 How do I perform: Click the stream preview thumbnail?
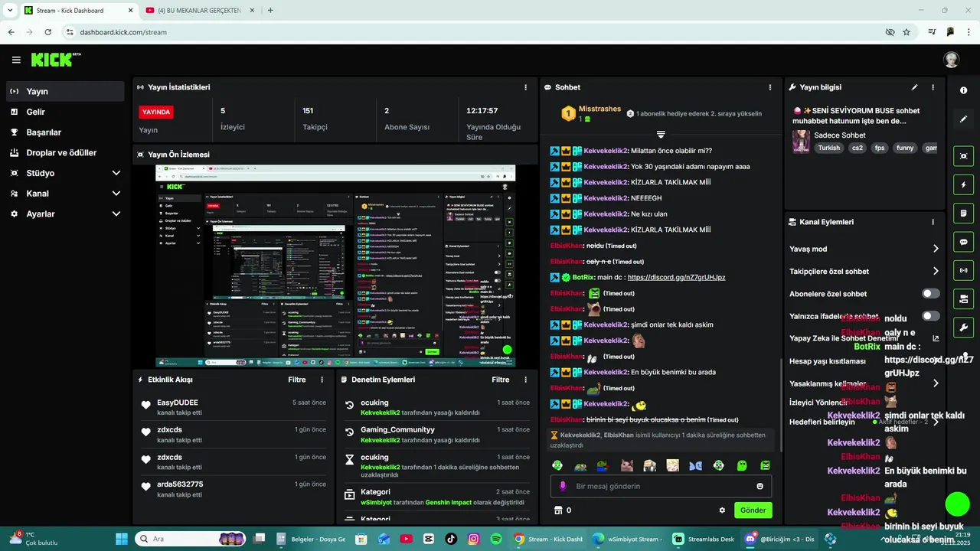pos(335,266)
